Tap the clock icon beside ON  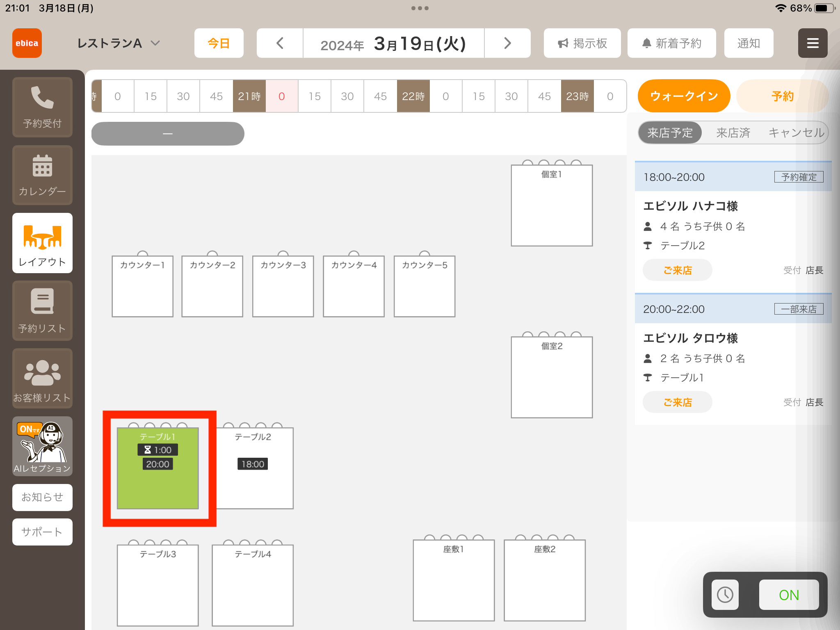click(x=725, y=595)
